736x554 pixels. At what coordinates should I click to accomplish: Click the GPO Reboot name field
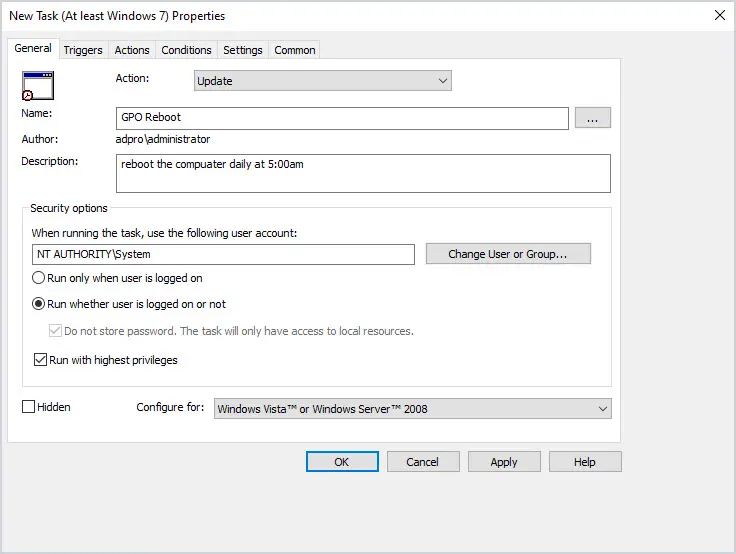[x=342, y=118]
